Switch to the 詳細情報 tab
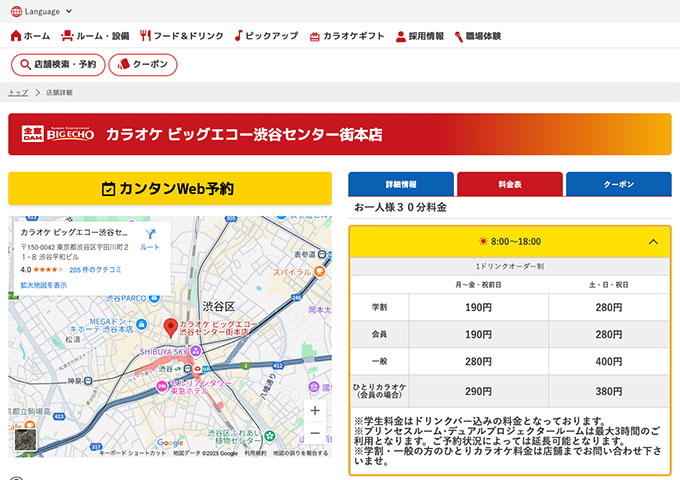The image size is (680, 480). pyautogui.click(x=401, y=184)
